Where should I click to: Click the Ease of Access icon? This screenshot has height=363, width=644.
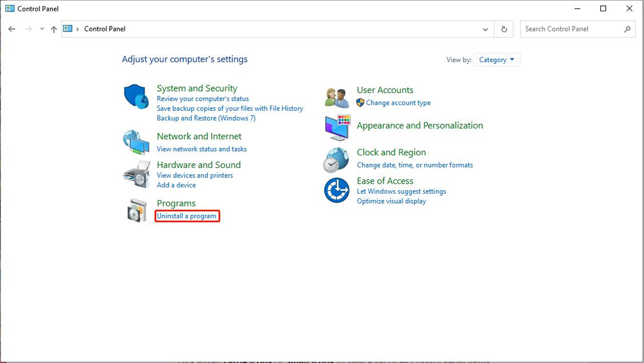click(x=336, y=191)
